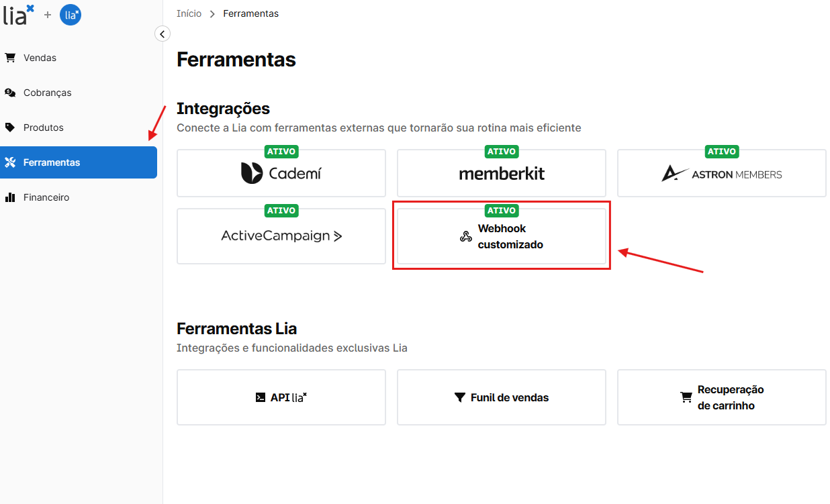Click the Lia logo in the sidebar header
The image size is (830, 504).
18,14
